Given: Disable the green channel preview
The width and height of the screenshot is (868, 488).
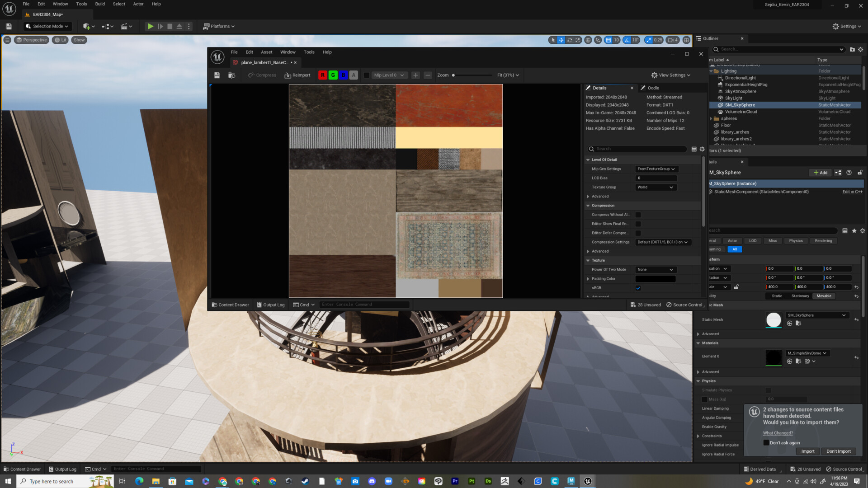Looking at the screenshot, I should point(333,75).
